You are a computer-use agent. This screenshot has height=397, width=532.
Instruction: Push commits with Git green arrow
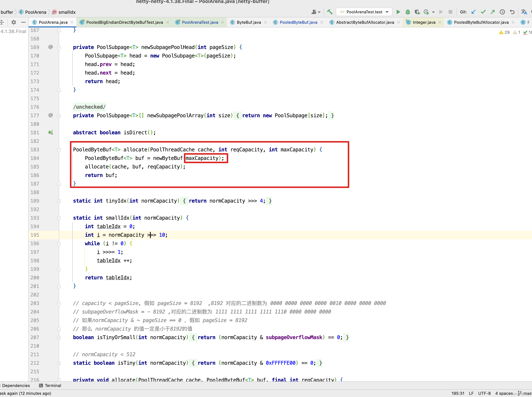coord(493,12)
